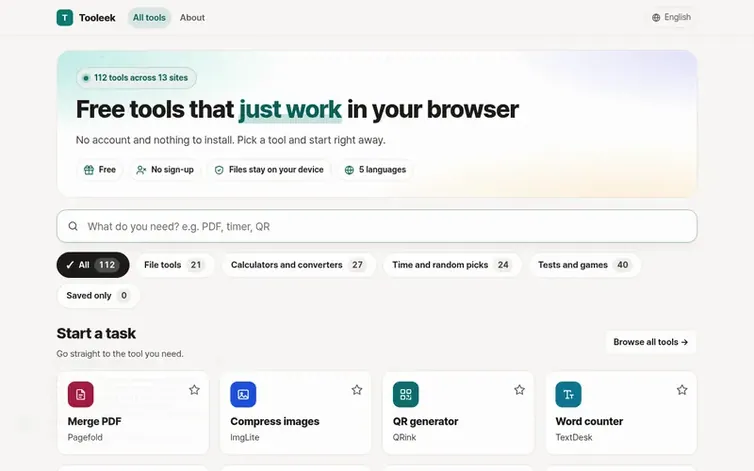Click the 'Files stay on your device' text
Viewport: 754px width, 471px height.
(276, 170)
